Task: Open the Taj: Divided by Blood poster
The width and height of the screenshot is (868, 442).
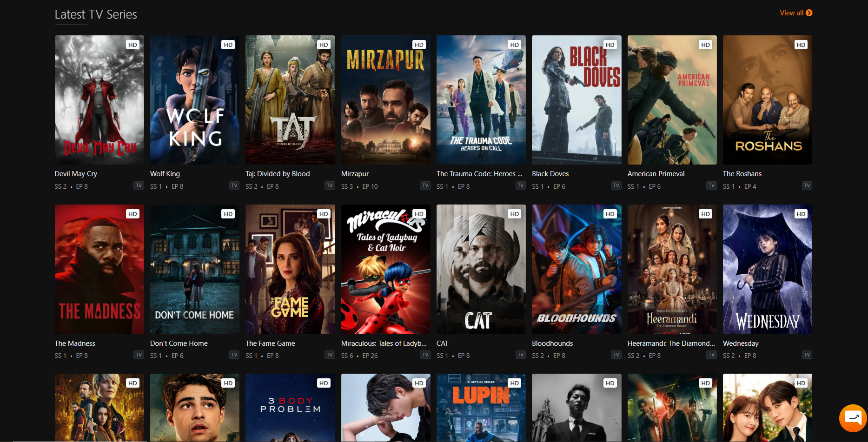Action: [x=290, y=100]
